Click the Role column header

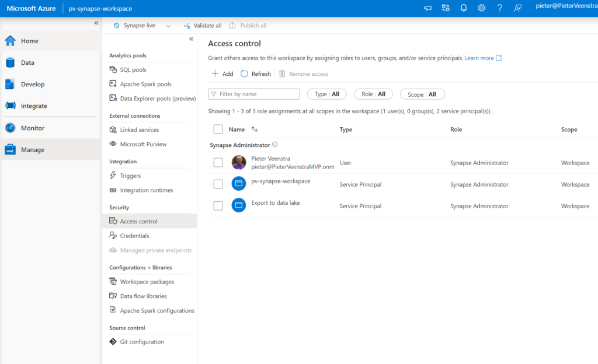(456, 129)
